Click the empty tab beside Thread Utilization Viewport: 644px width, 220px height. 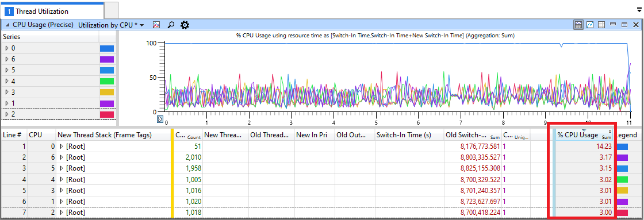point(111,10)
